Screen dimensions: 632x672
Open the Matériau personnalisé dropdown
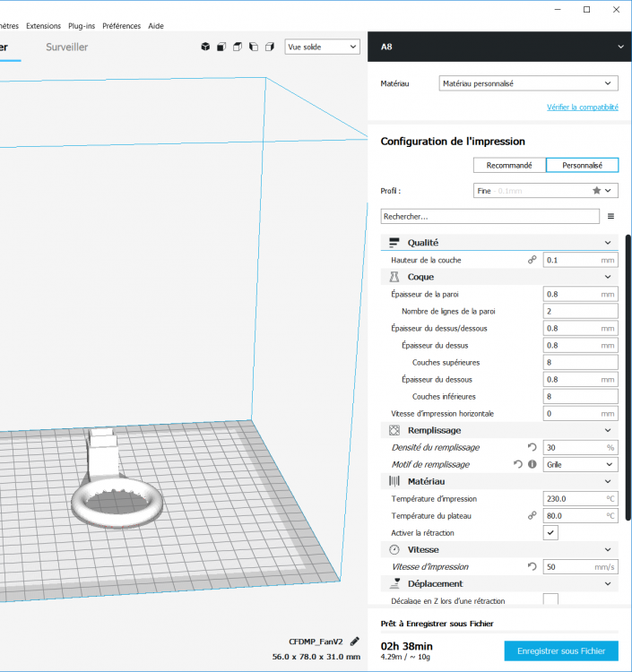point(528,83)
